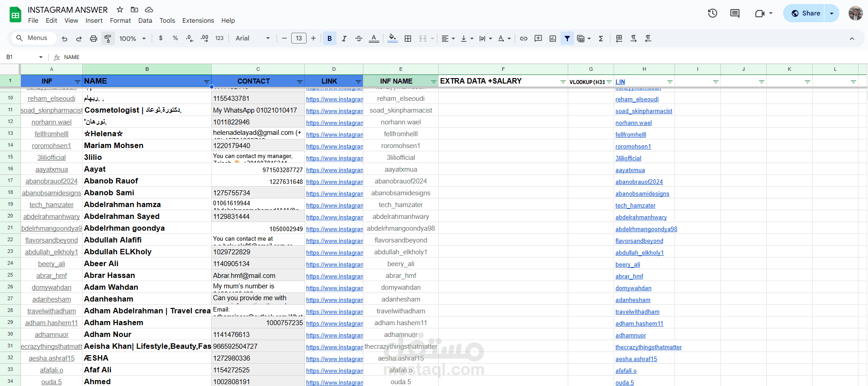Open the View menu
The height and width of the screenshot is (386, 868).
71,20
